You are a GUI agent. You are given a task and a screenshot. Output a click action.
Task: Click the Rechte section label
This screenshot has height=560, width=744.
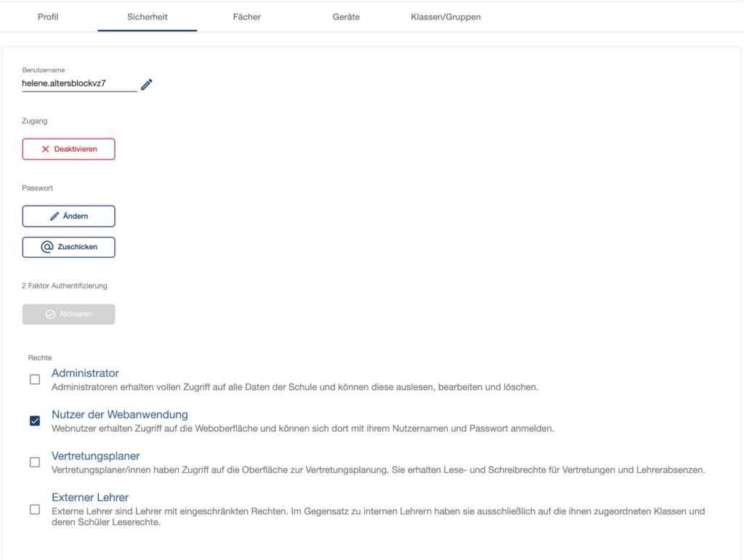[x=40, y=358]
